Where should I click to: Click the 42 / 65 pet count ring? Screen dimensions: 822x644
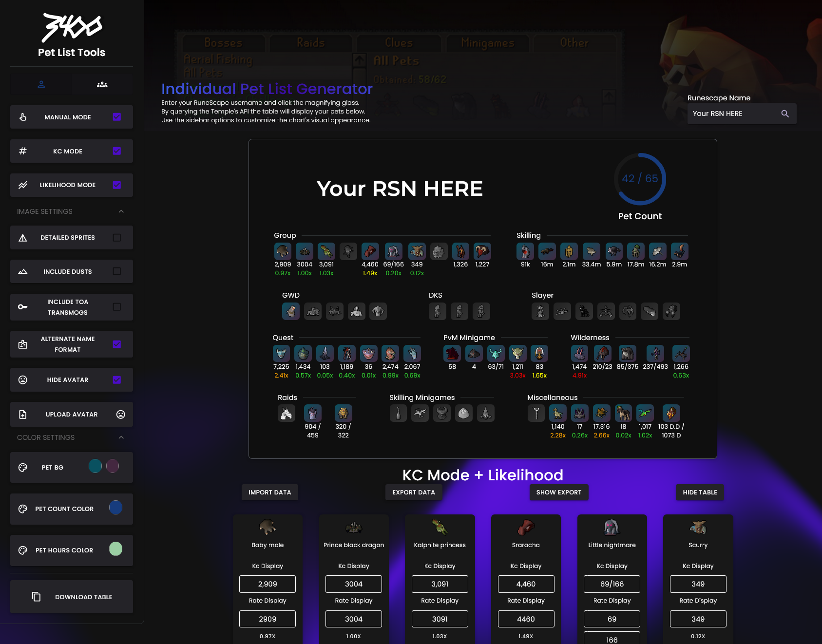(640, 179)
